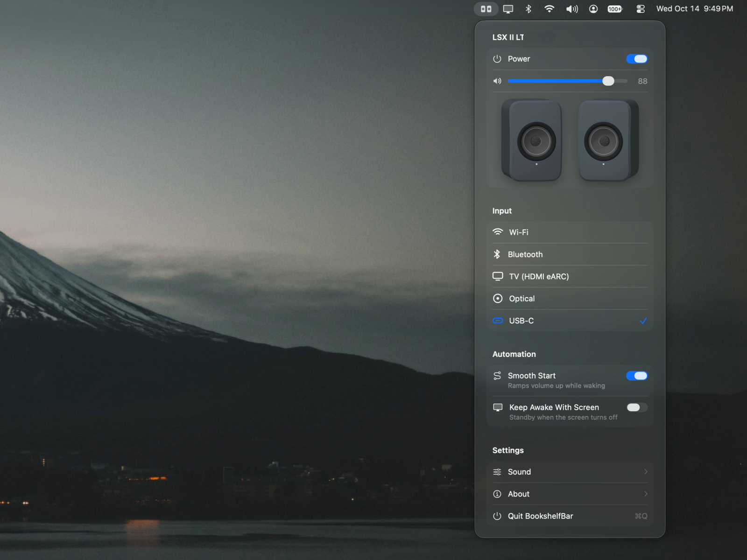This screenshot has height=560, width=747.
Task: Open the Wi-Fi menu bar icon
Action: 550,9
